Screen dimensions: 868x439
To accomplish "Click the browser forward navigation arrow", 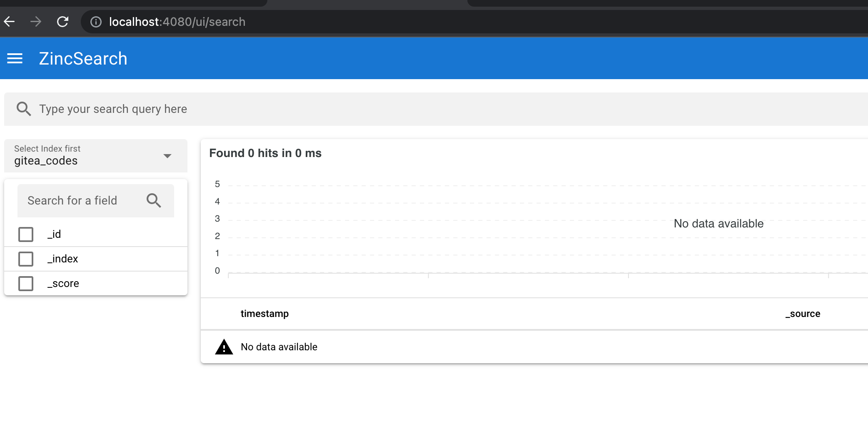I will pos(36,22).
